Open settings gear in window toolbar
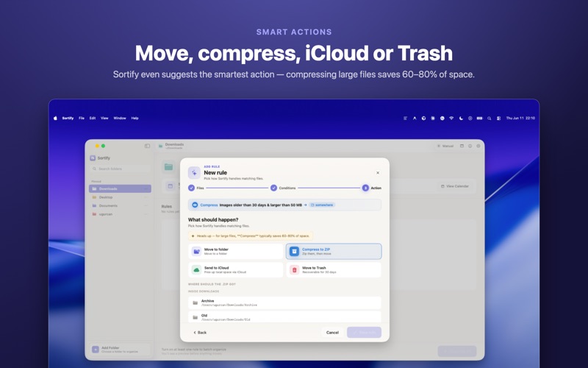Screen dimensions: 588x368 [478, 146]
